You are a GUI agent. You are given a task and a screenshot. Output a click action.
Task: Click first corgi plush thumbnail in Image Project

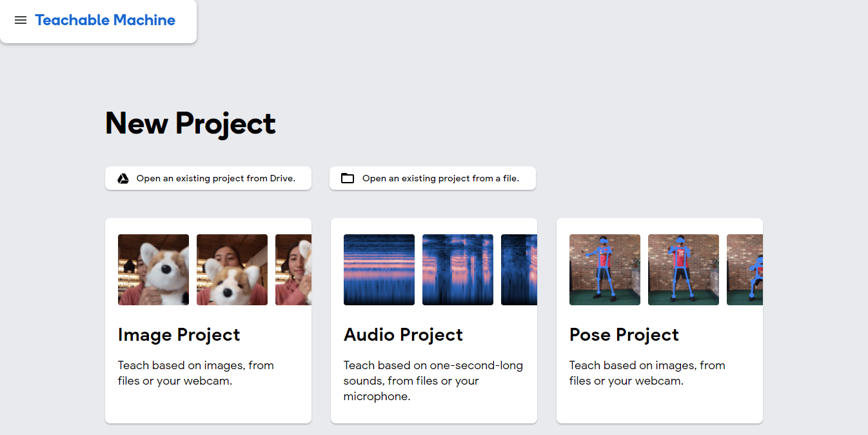(153, 270)
